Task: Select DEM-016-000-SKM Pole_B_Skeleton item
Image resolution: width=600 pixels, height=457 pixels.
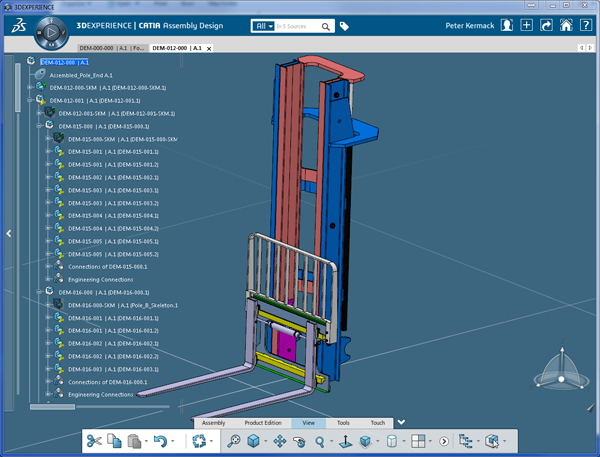Action: click(122, 305)
